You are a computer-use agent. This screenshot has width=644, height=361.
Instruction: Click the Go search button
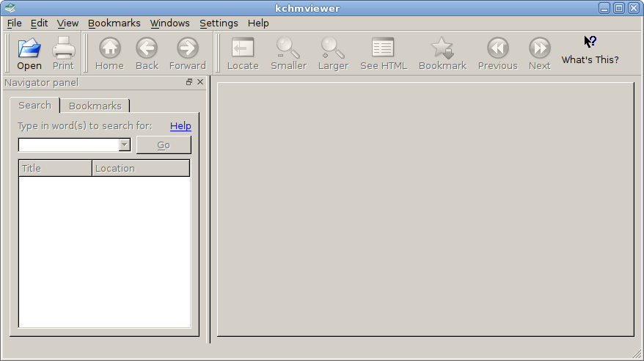164,145
